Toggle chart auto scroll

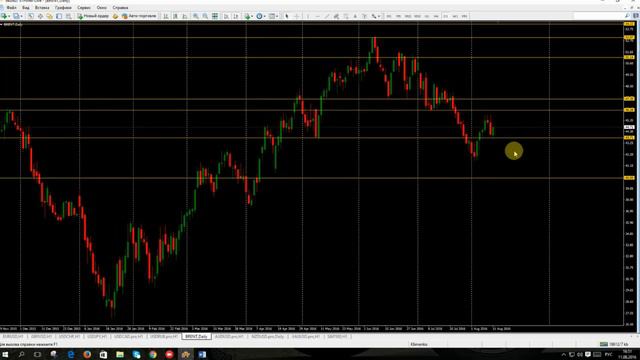pyautogui.click(x=227, y=16)
